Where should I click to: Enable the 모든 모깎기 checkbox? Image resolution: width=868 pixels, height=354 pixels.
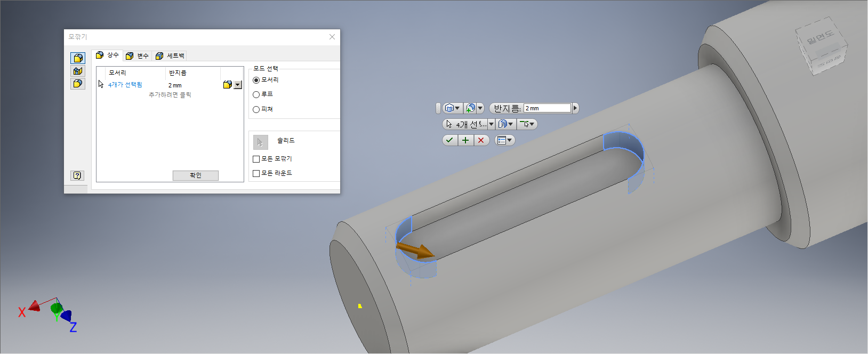point(256,159)
